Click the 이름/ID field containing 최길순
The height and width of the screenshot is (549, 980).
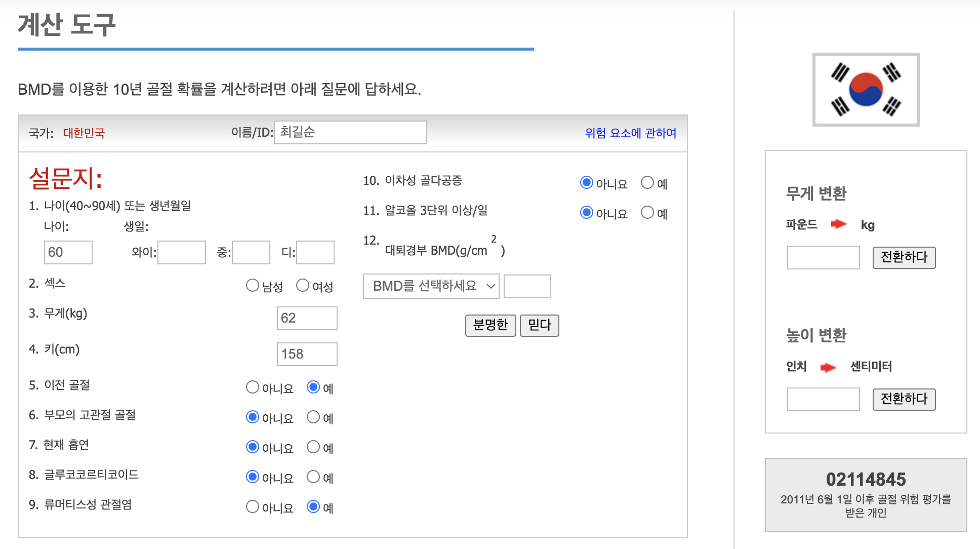pyautogui.click(x=350, y=132)
